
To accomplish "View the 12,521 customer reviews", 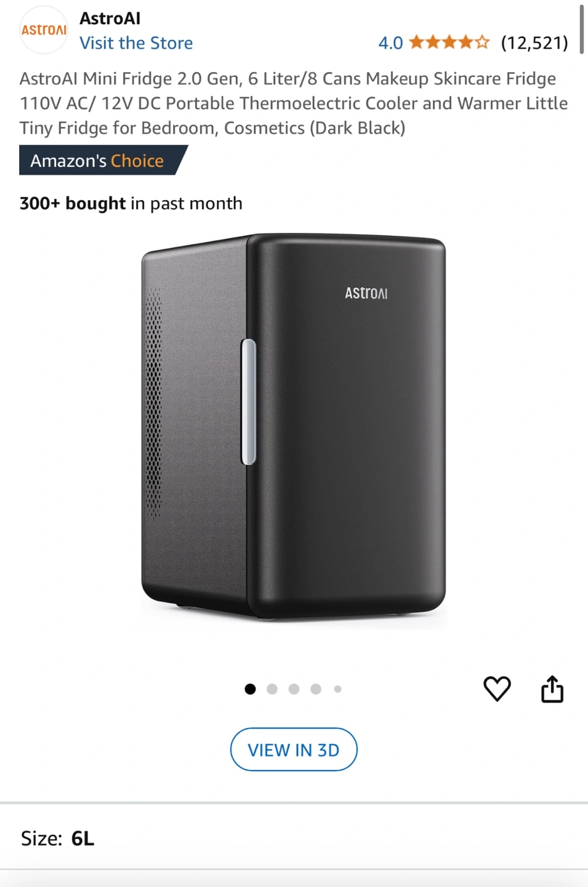I will click(x=534, y=43).
